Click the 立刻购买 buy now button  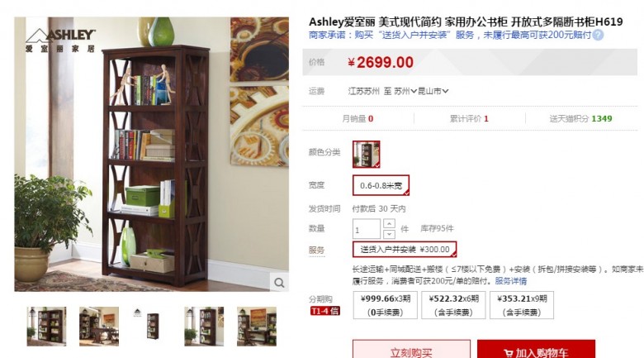[x=411, y=349]
